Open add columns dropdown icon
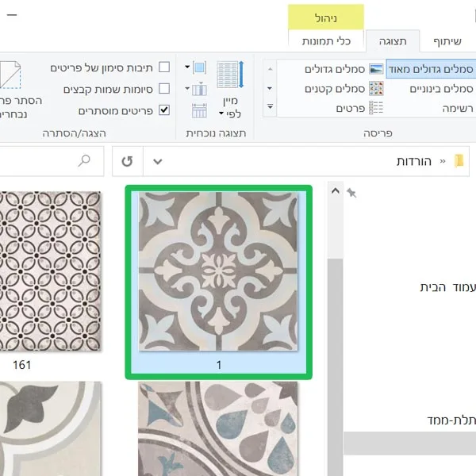Image resolution: width=476 pixels, height=476 pixels. 195,89
